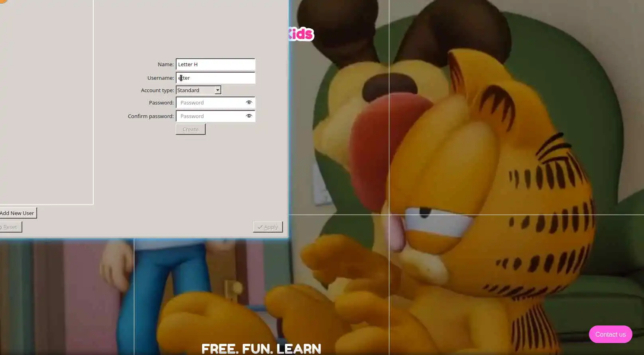Click the Name input field containing Letter H
Image resolution: width=644 pixels, height=355 pixels.
(x=215, y=64)
